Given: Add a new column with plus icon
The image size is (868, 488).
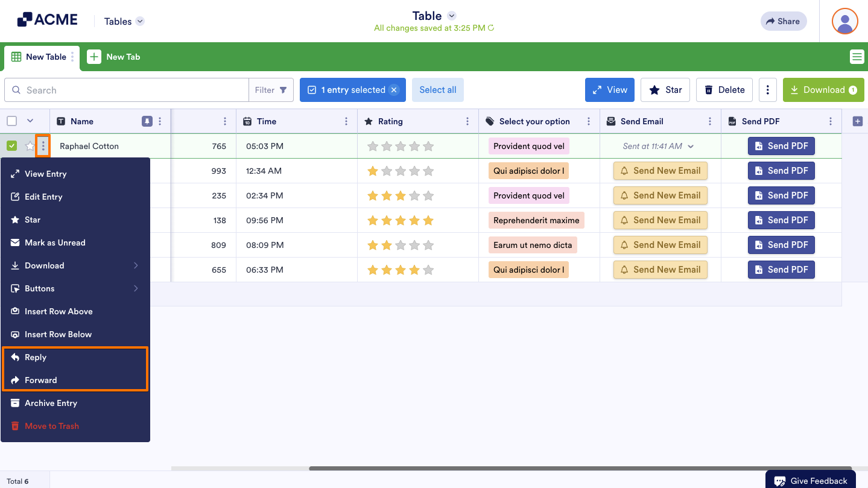Looking at the screenshot, I should pyautogui.click(x=857, y=121).
